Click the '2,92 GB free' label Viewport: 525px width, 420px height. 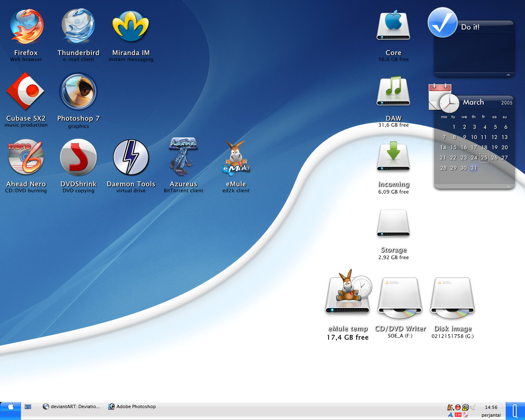393,258
